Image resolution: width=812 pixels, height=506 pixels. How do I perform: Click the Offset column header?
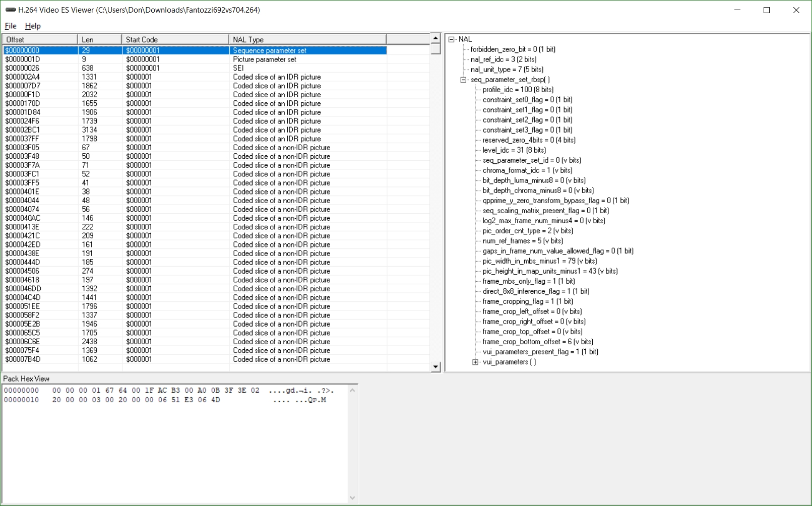tap(40, 39)
